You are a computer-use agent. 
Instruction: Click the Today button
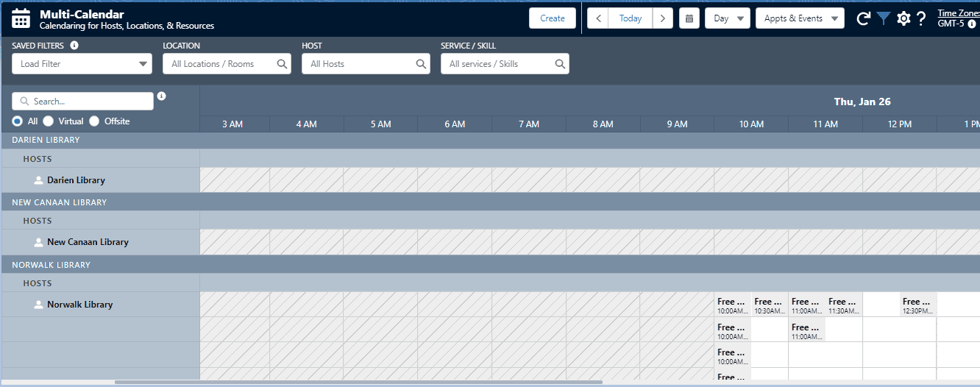coord(631,18)
